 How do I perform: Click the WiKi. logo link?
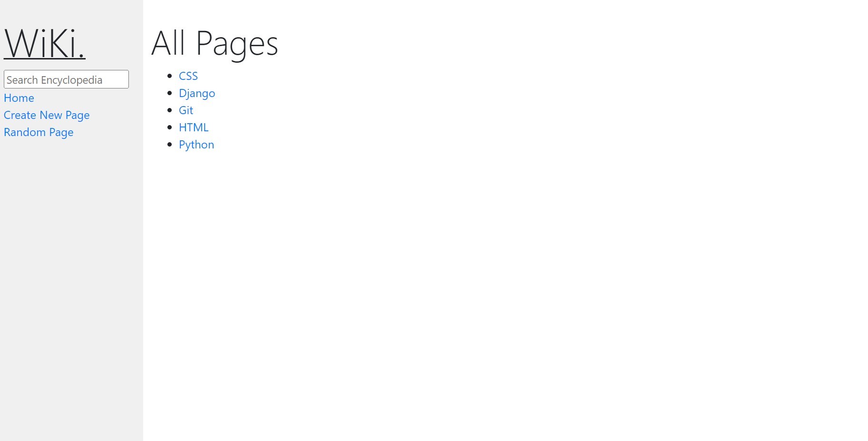(x=45, y=43)
